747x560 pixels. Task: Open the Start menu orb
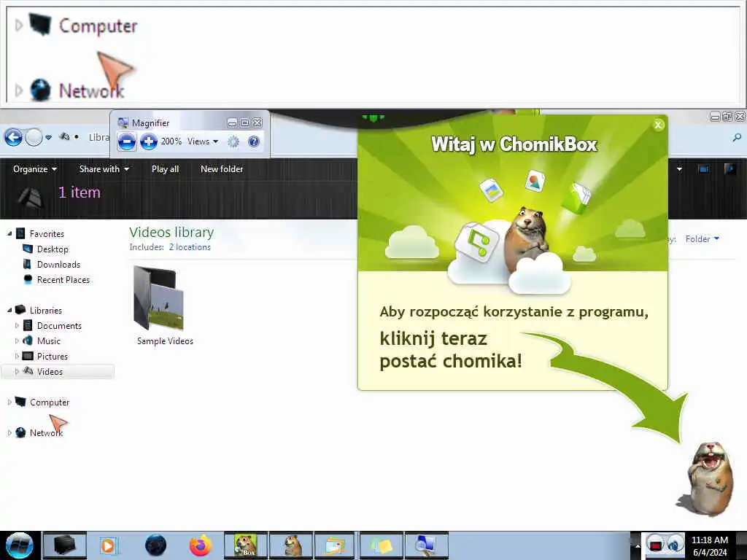pyautogui.click(x=20, y=545)
